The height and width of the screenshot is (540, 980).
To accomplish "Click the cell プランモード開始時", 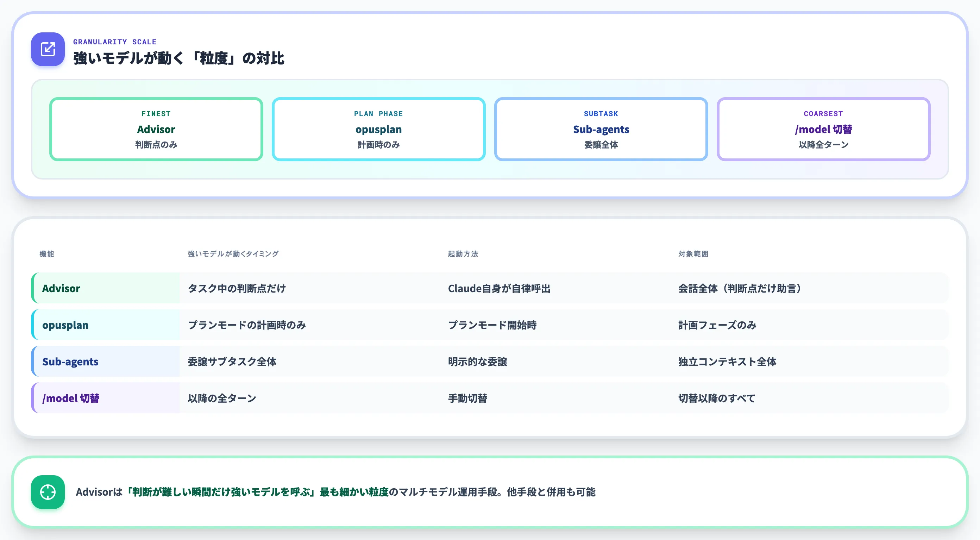I will (492, 325).
